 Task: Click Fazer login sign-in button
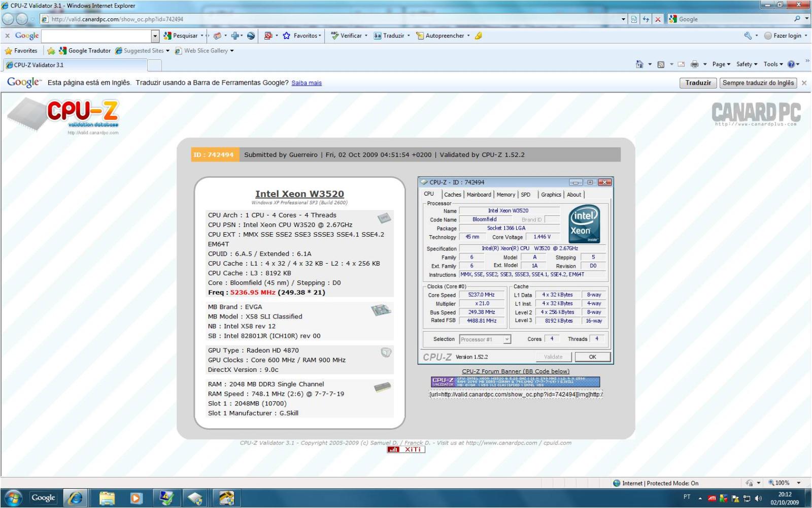click(786, 36)
